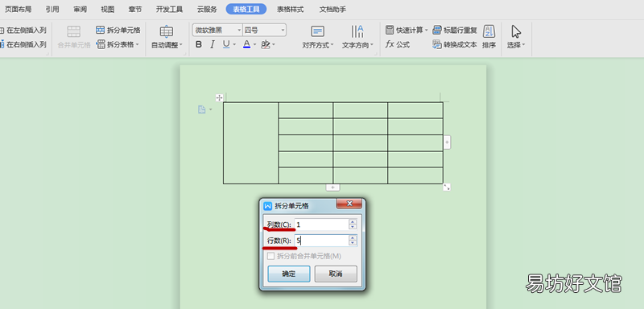This screenshot has height=309, width=644.
Task: Decrease the 行数 row count stepper
Action: coord(353,243)
